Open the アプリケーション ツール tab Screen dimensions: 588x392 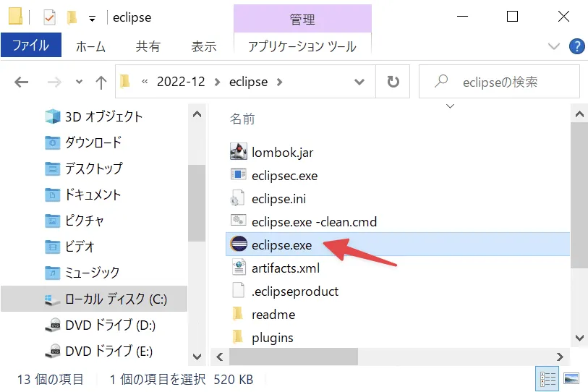tap(302, 46)
